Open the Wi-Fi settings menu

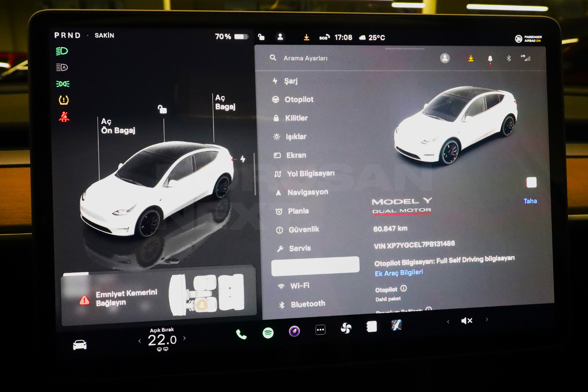tap(294, 286)
